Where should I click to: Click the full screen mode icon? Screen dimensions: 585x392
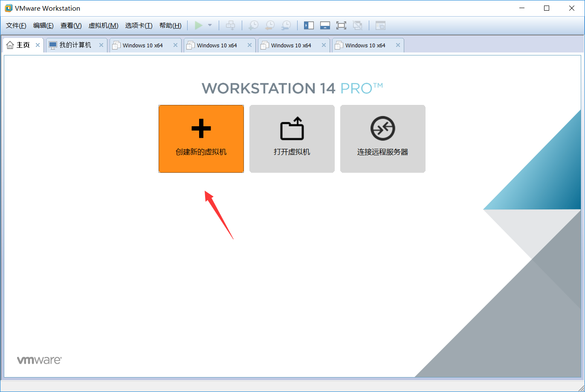(341, 26)
